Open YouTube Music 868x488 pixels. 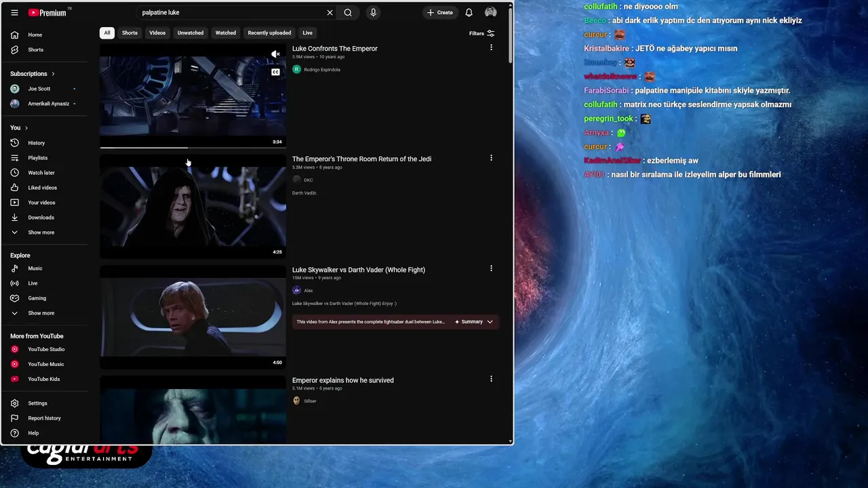[46, 364]
